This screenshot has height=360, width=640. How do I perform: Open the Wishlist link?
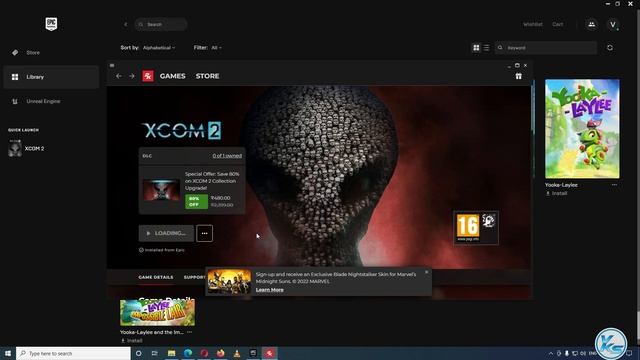533,24
